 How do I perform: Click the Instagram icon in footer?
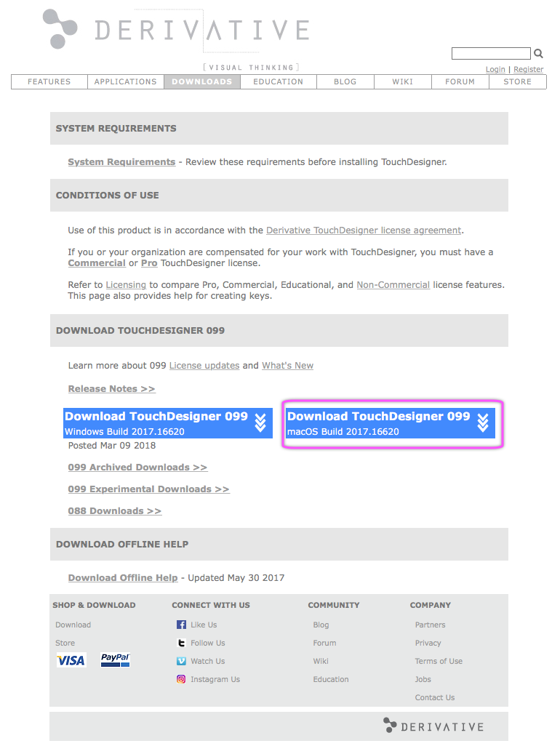181,679
